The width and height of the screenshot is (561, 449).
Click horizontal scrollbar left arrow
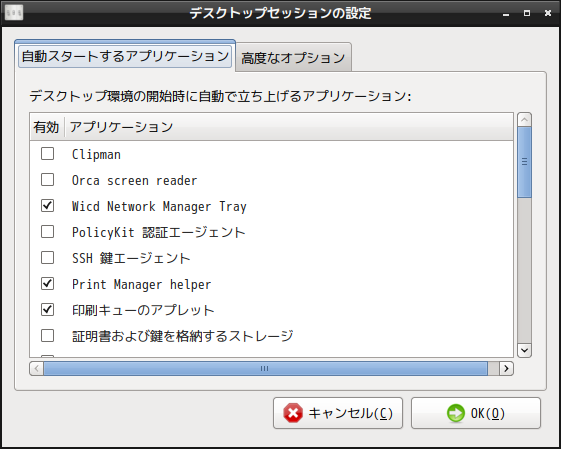(x=36, y=369)
